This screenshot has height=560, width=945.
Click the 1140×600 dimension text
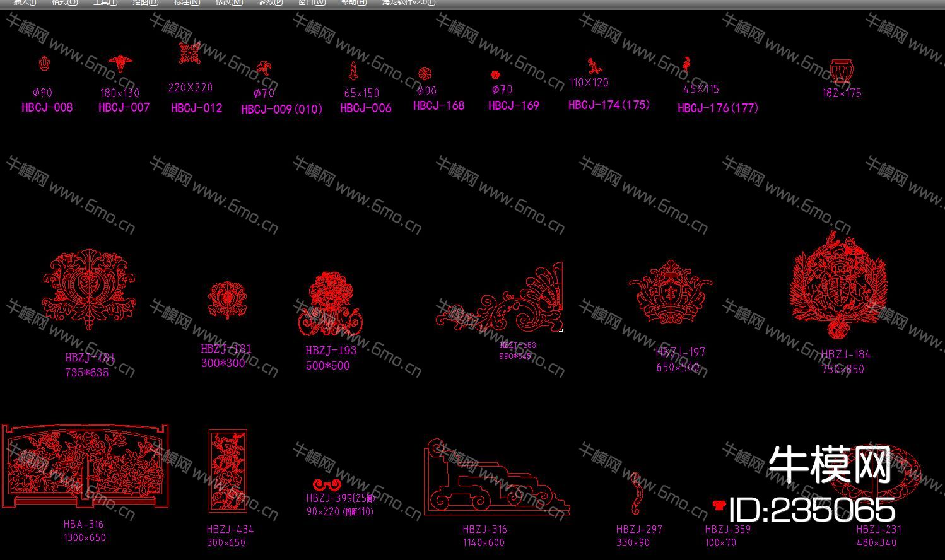coord(484,542)
